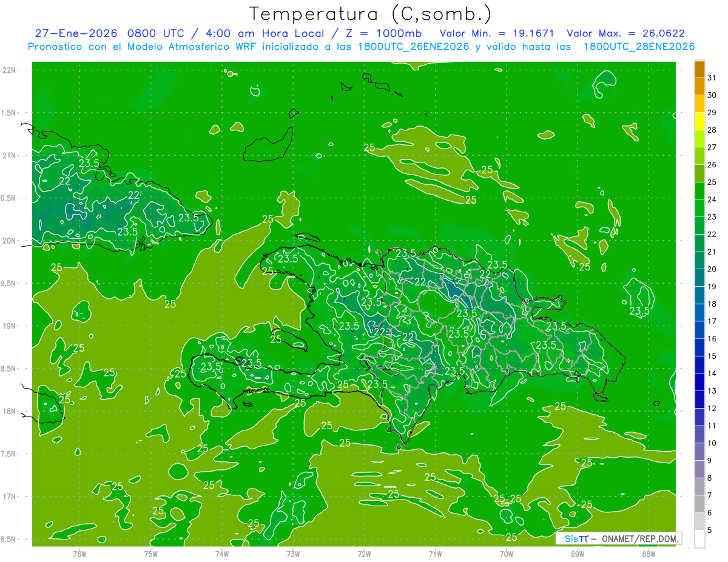The height and width of the screenshot is (562, 728).
Task: Click the '72W' longitude axis label
Action: 364,554
